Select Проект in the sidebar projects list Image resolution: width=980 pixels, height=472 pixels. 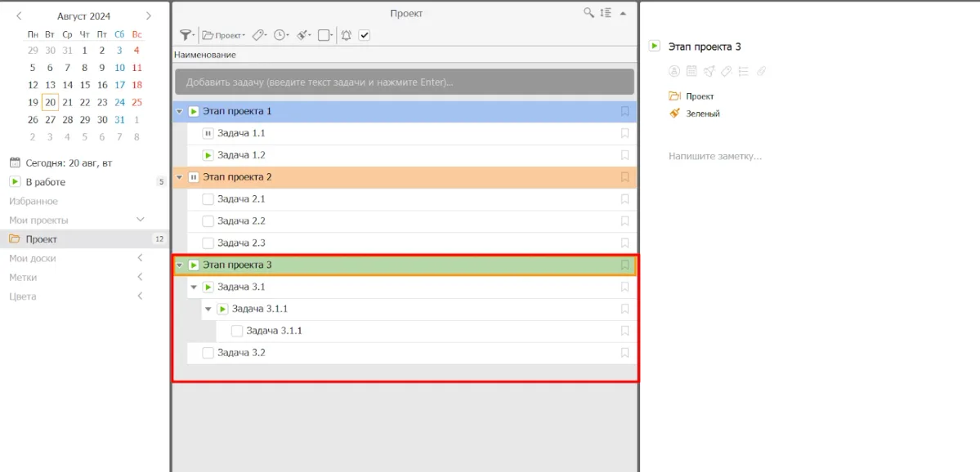point(41,239)
